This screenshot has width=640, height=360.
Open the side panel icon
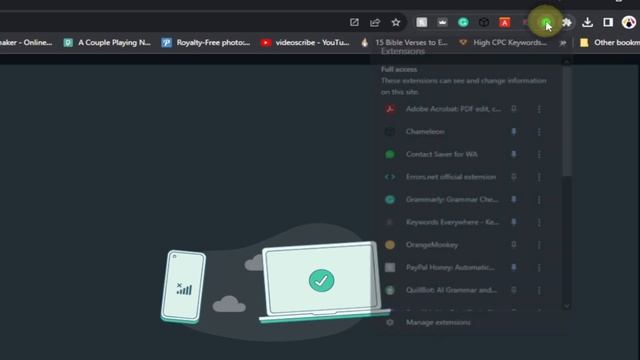(x=608, y=22)
